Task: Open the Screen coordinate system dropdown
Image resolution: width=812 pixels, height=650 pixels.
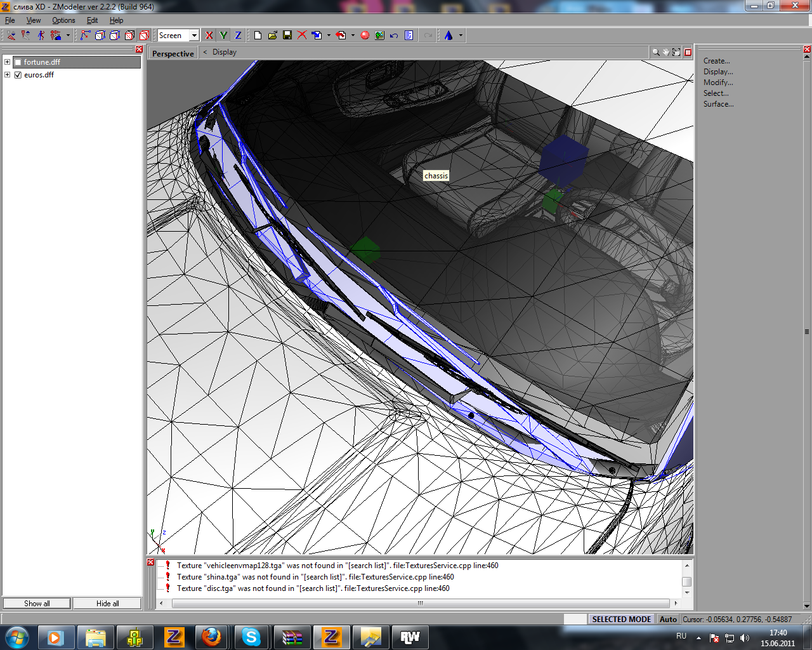Action: tap(194, 36)
